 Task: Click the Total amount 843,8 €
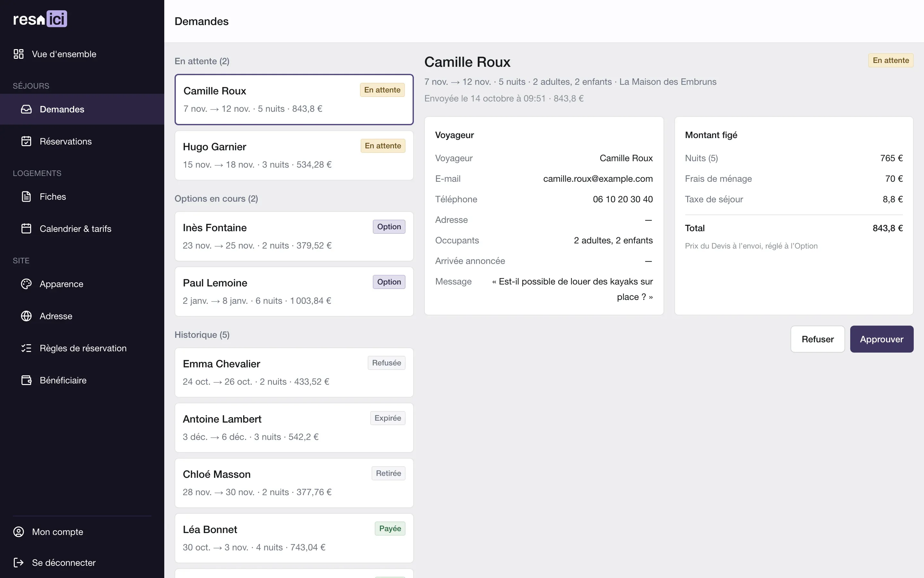(x=888, y=228)
